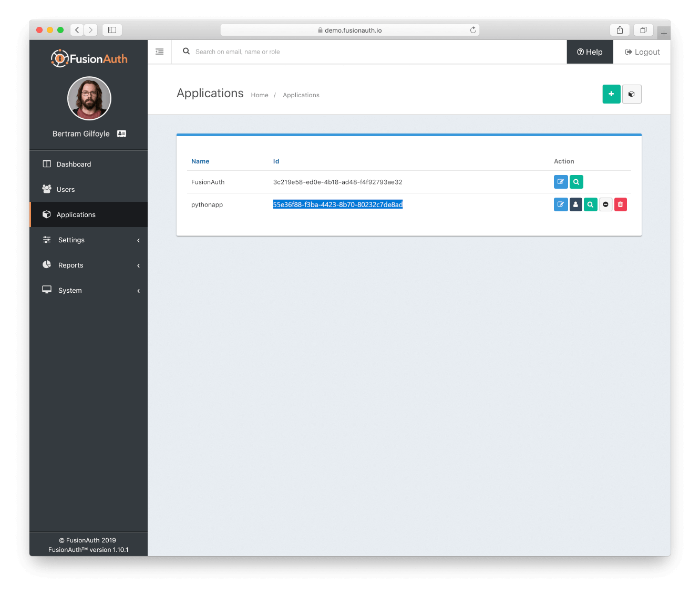Click the ID card icon next to Bertram Gilfoyle
Screen dimensions: 700x595
(x=121, y=134)
